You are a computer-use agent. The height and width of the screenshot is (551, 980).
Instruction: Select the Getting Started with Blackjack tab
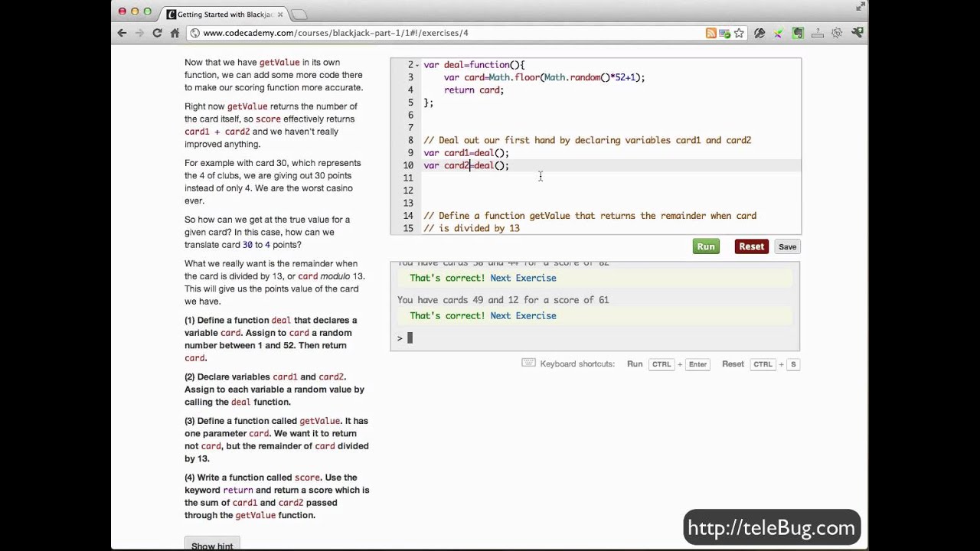(224, 14)
